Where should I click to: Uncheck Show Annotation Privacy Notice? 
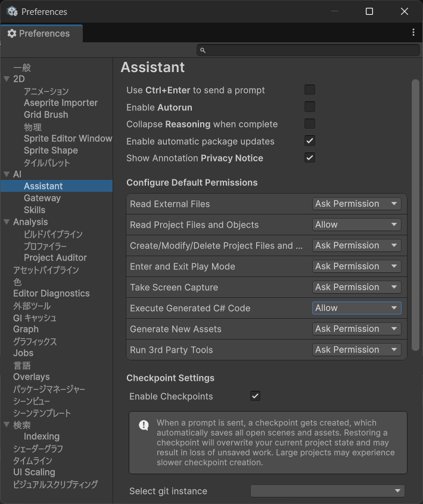click(310, 158)
